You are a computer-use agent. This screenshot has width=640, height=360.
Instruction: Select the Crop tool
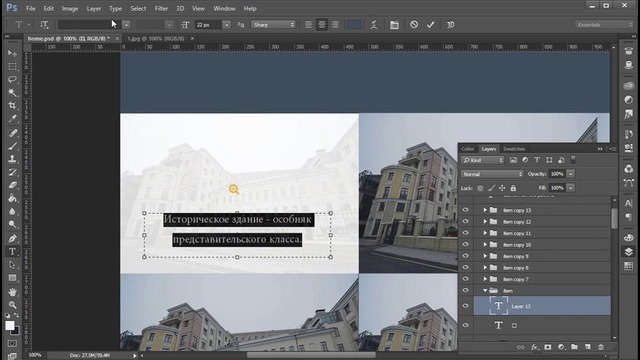[x=12, y=105]
